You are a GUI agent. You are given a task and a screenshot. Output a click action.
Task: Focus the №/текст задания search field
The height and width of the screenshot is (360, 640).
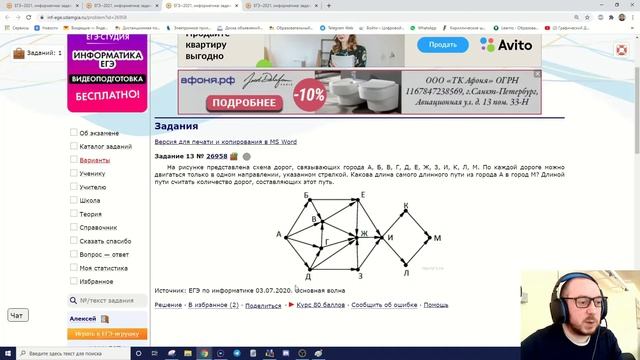point(107,300)
